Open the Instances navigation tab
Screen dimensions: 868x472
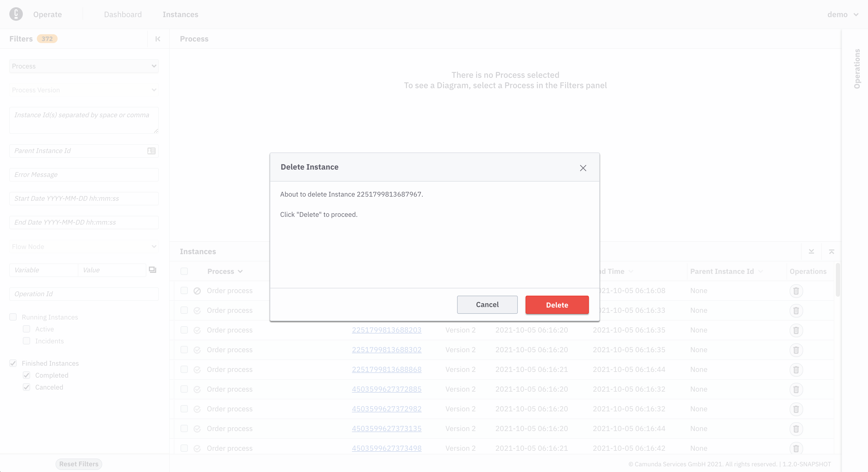click(180, 15)
